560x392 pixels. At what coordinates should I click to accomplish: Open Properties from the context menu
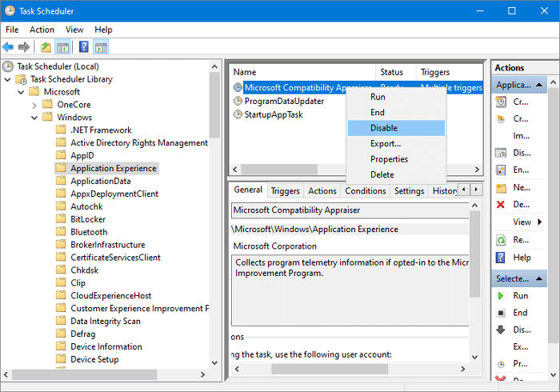pyautogui.click(x=389, y=159)
